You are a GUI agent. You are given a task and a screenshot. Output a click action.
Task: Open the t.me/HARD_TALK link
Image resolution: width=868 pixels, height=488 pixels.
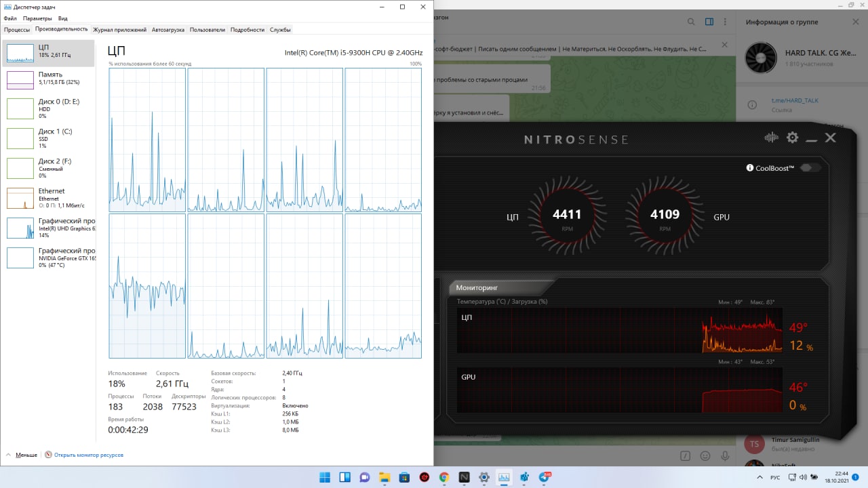(795, 100)
